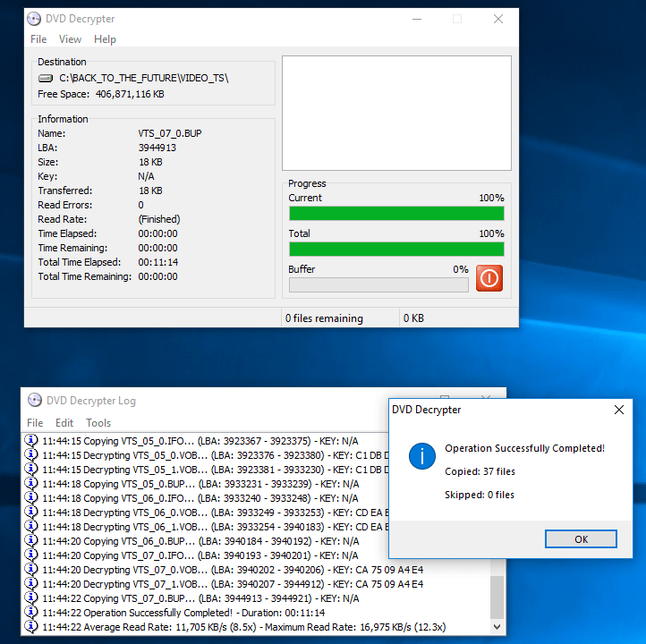Click the Key value N/A
646x644 pixels.
point(146,176)
